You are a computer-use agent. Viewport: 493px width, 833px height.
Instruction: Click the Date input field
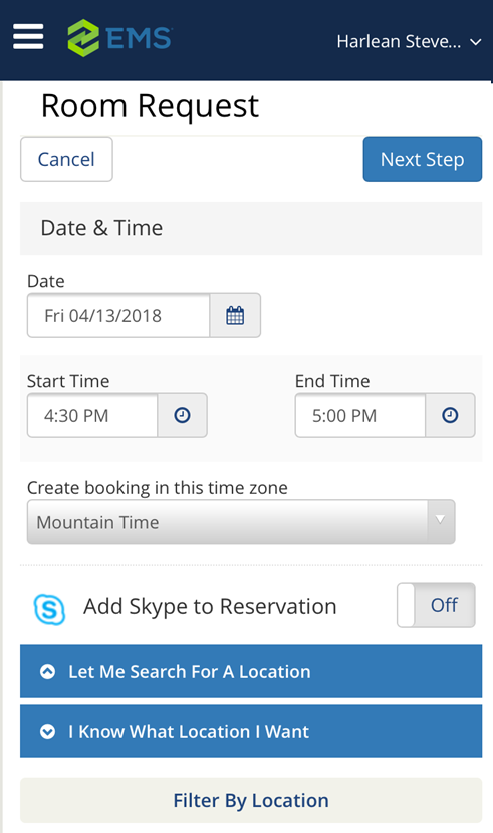coord(118,315)
